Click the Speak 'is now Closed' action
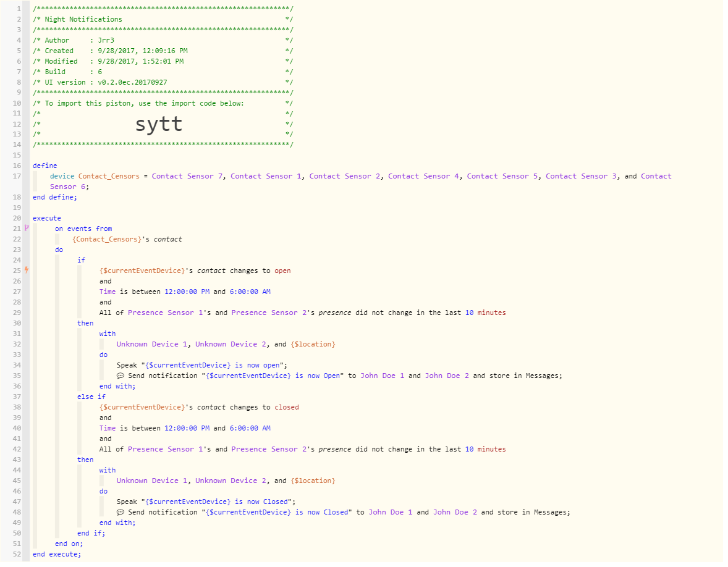 (206, 502)
